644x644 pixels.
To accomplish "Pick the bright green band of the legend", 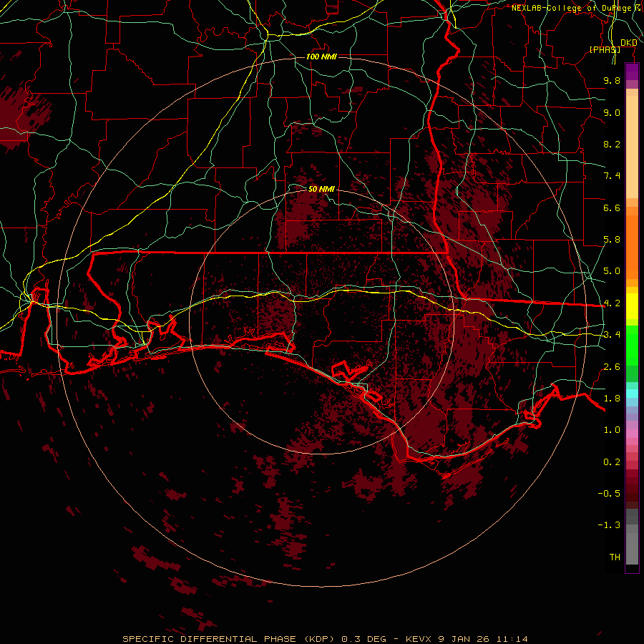I will click(632, 346).
